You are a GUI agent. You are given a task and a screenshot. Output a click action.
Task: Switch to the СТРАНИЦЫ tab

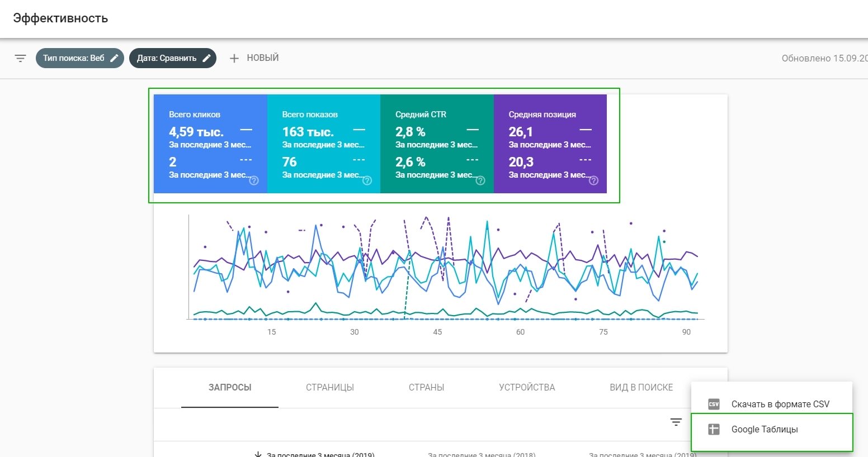pos(330,387)
